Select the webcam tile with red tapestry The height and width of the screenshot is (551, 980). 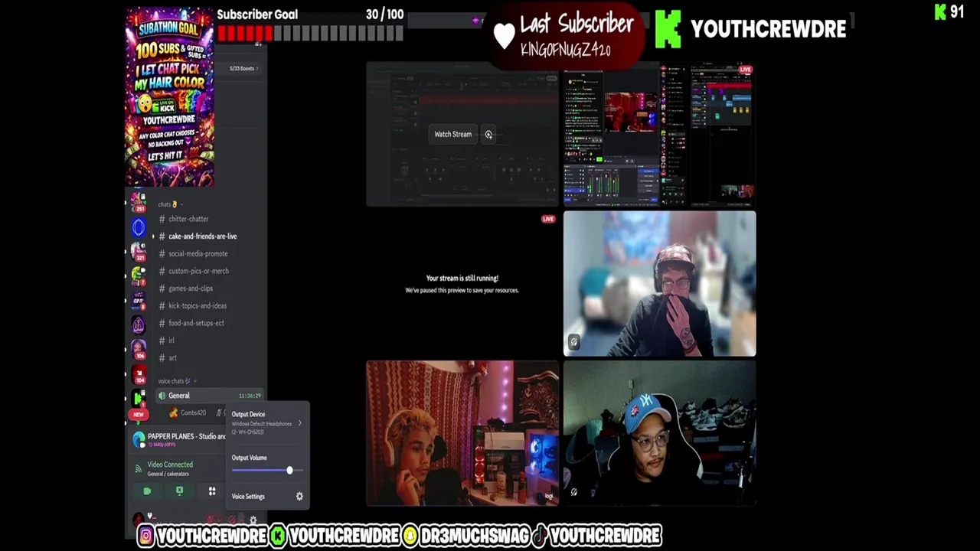point(462,433)
